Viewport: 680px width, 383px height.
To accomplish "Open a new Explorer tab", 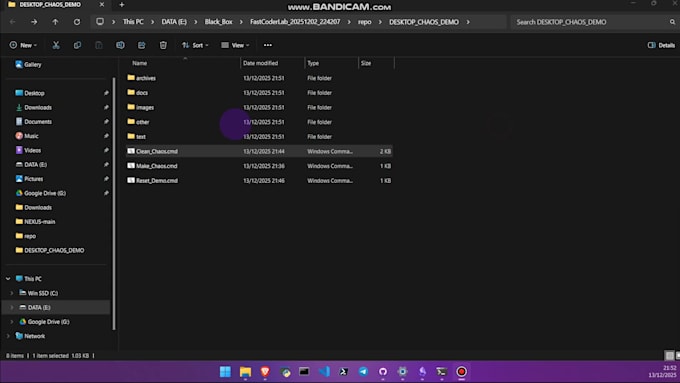I will click(x=122, y=4).
